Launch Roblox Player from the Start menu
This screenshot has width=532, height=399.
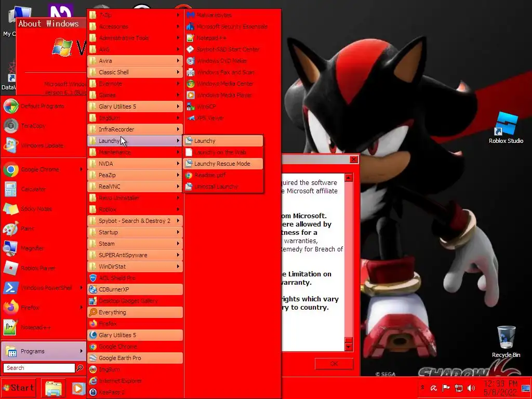pyautogui.click(x=43, y=268)
